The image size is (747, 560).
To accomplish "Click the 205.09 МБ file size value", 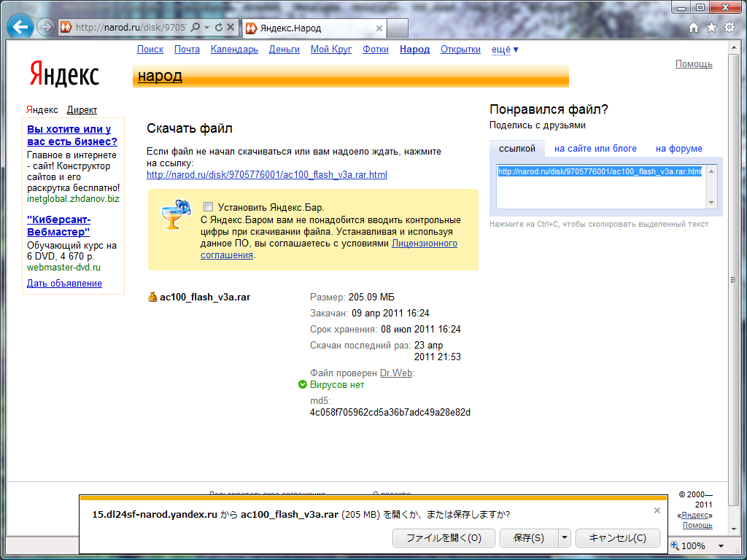I will 371,297.
